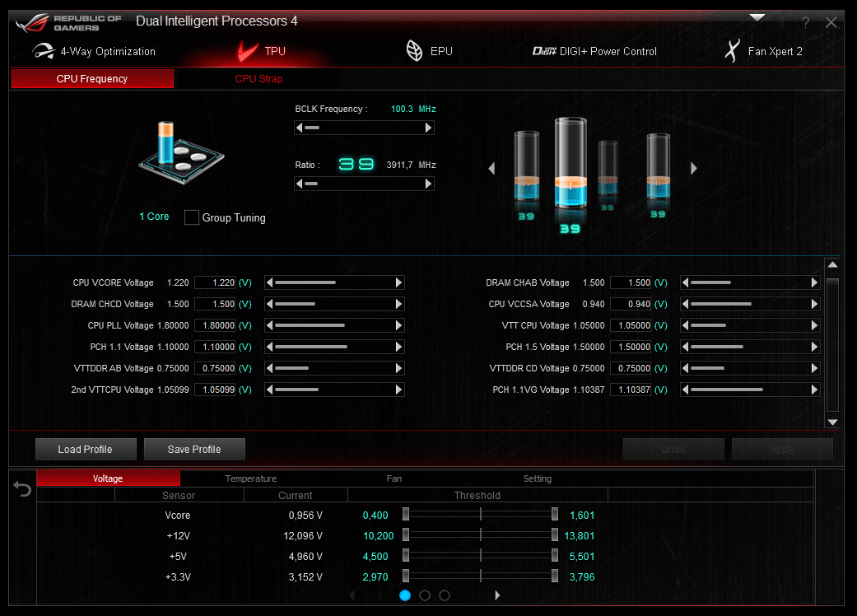Click the back arrow above the sensor panel
The image size is (857, 616).
21,489
